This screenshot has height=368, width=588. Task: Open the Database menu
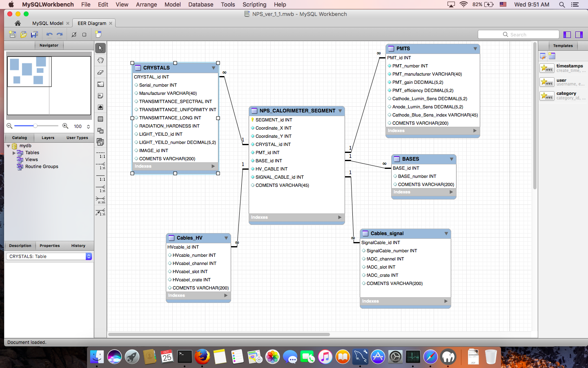(x=200, y=4)
